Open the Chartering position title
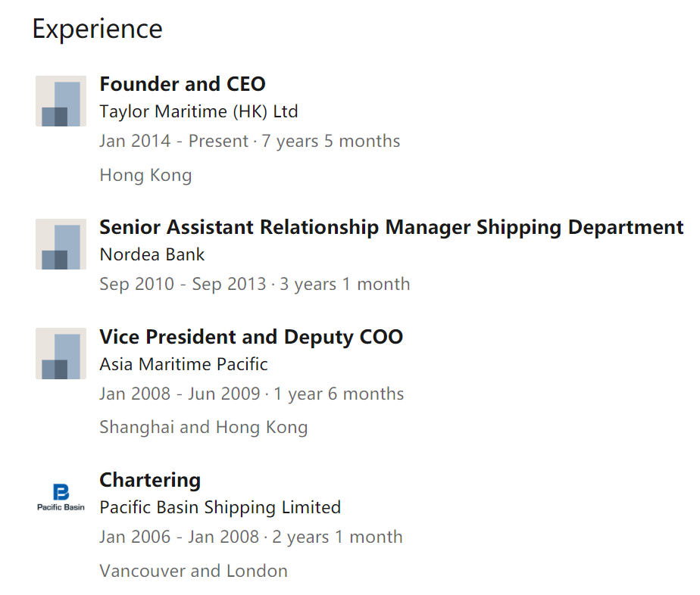The height and width of the screenshot is (595, 700). (150, 481)
